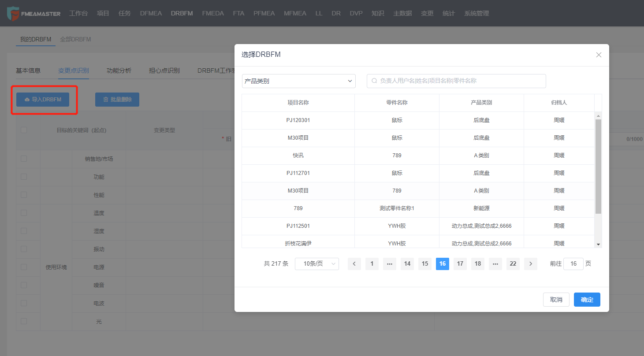Select row with project 折枝花满伊

click(x=418, y=241)
